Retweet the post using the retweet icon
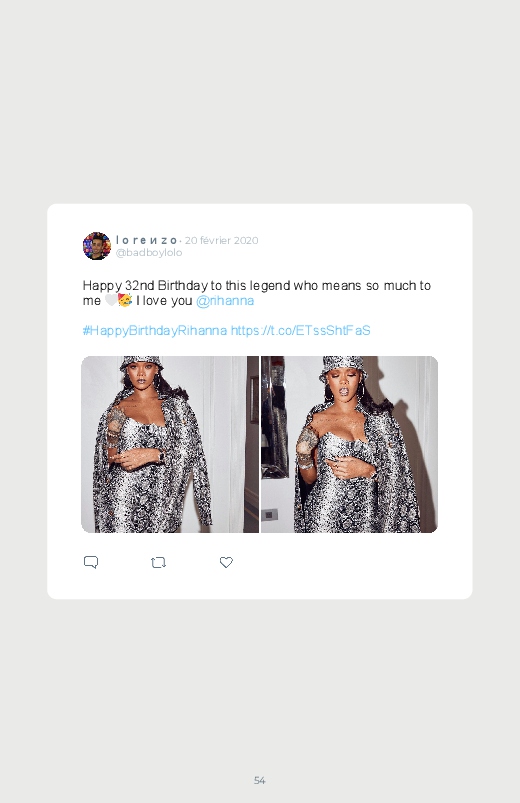The image size is (520, 803). tap(158, 563)
